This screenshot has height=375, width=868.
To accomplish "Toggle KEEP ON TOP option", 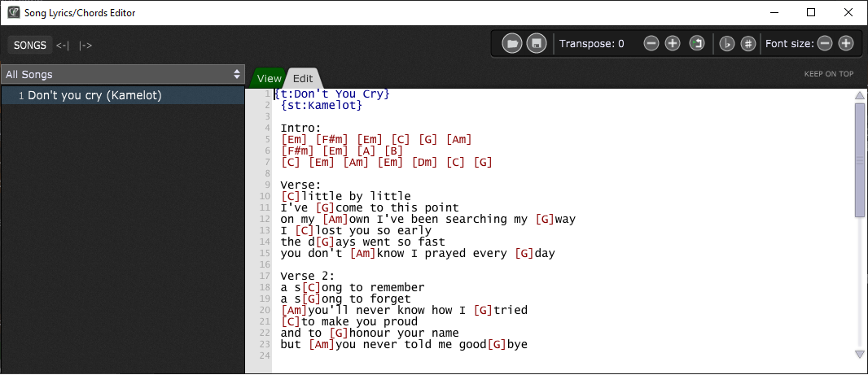I will [x=829, y=73].
